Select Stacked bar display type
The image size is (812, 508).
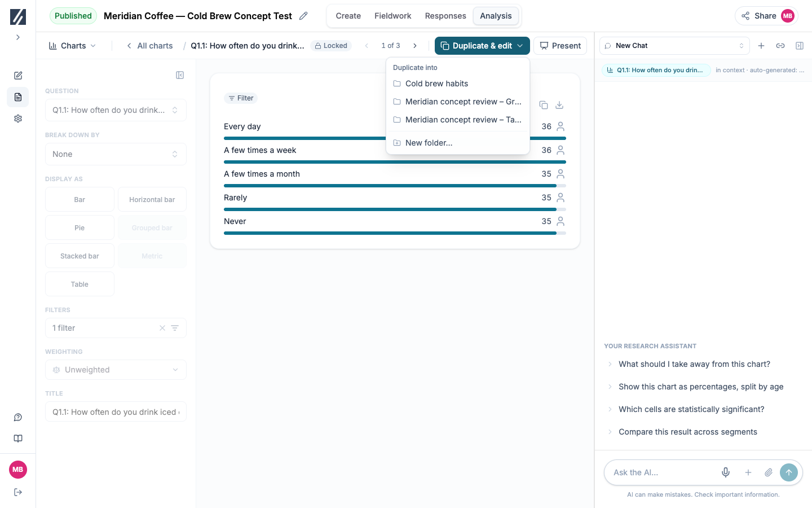pos(80,256)
